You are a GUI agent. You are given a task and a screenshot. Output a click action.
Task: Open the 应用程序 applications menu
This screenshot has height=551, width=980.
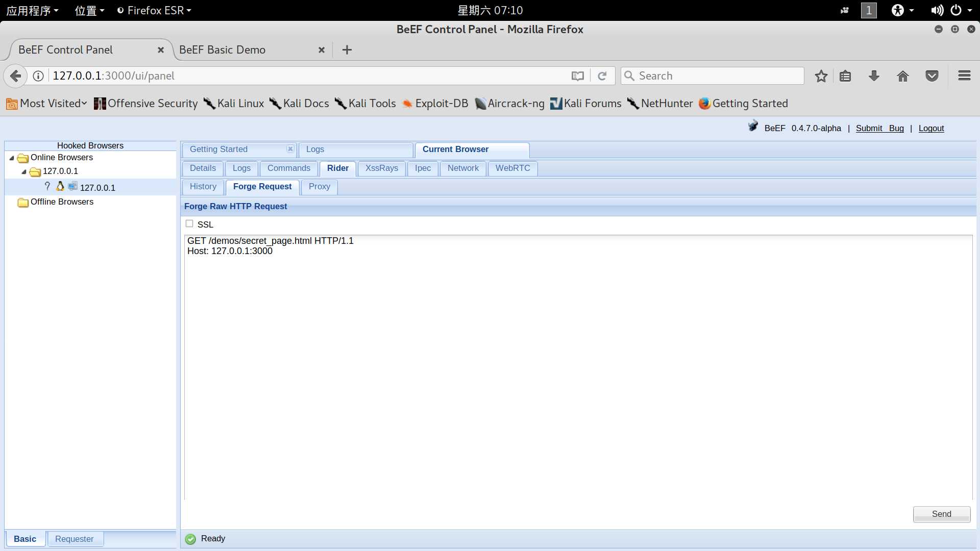pos(32,10)
